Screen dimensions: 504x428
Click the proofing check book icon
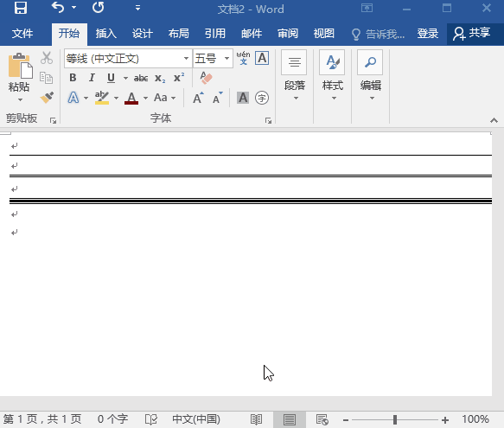tap(150, 419)
